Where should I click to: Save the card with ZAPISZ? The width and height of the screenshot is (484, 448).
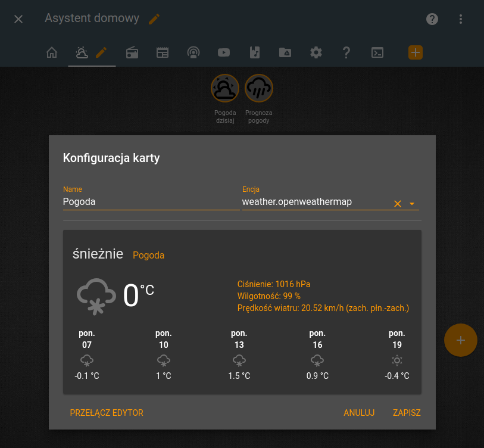tap(407, 413)
